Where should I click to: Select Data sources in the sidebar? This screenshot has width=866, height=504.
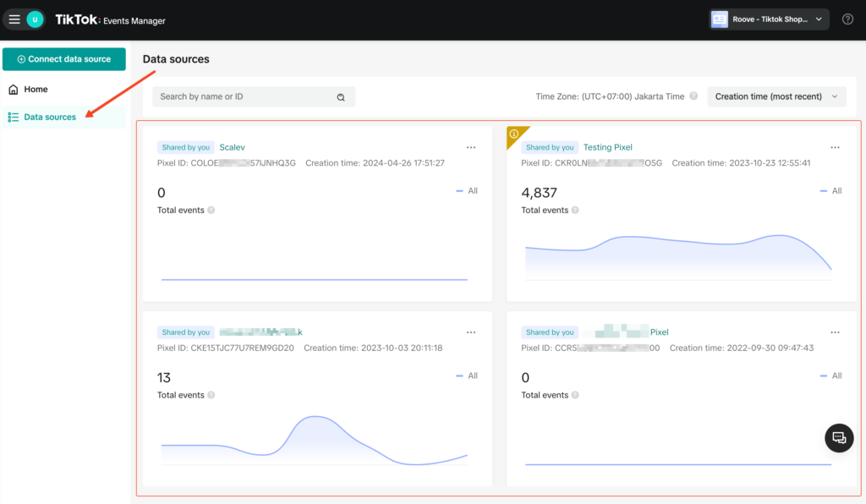pos(64,117)
